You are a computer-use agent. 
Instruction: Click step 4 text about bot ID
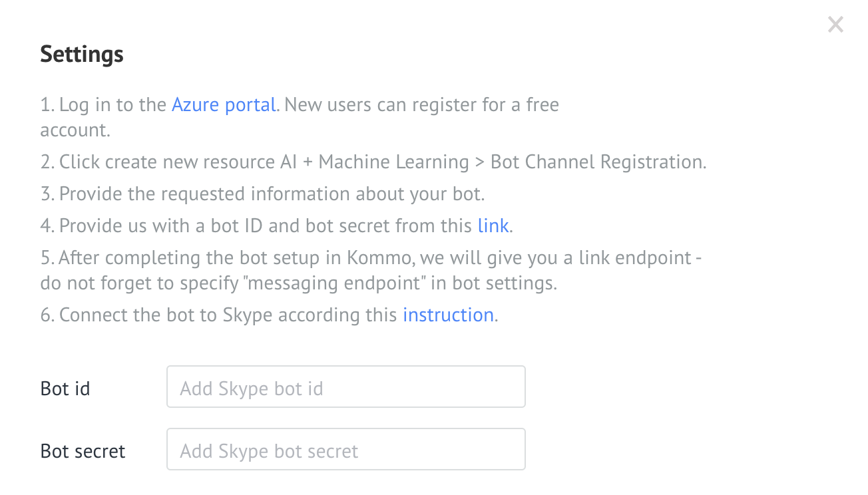click(x=276, y=226)
